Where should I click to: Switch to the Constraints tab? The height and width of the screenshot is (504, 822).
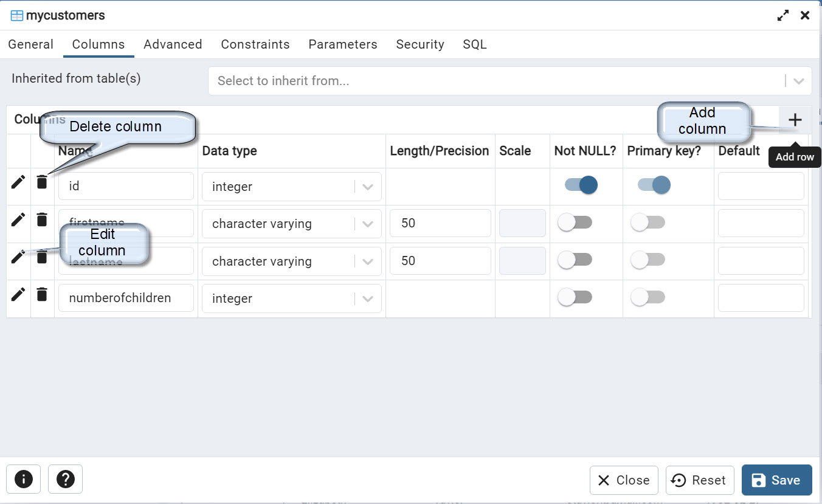click(255, 44)
